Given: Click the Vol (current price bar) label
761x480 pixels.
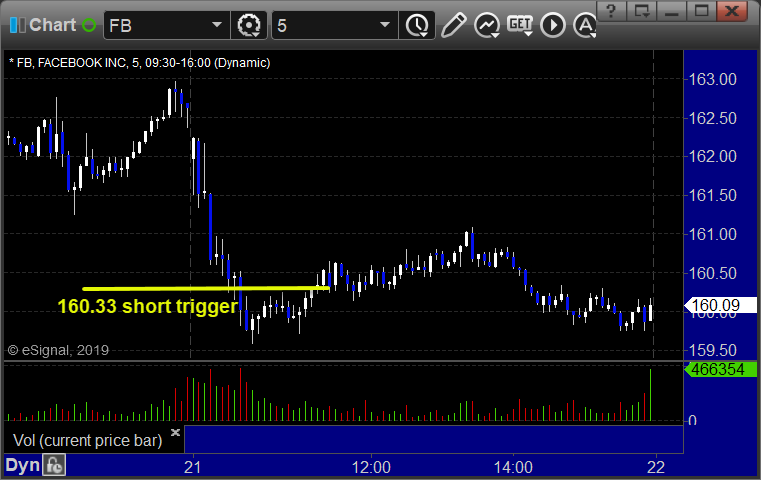Looking at the screenshot, I should point(87,440).
